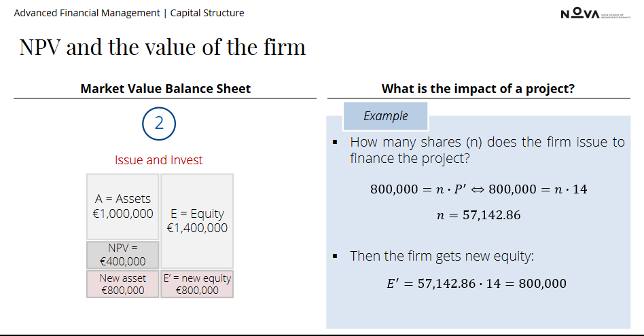Select the Example tab label
The height and width of the screenshot is (336, 644).
coord(386,116)
